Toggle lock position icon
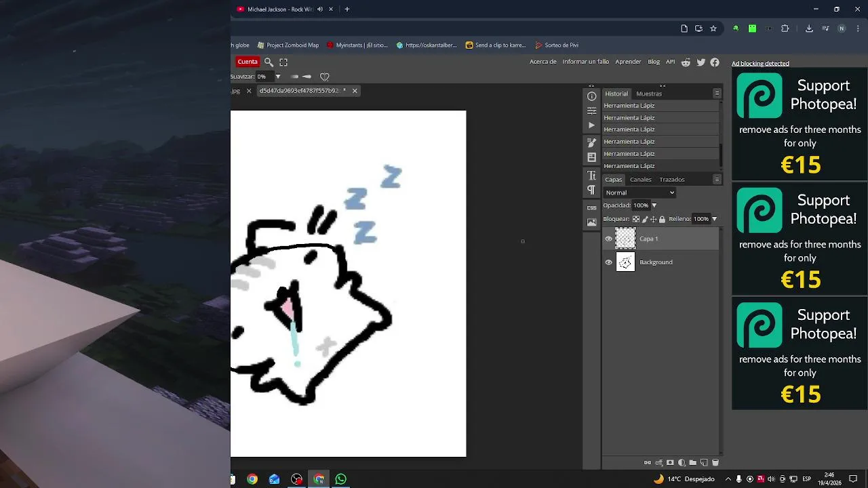Image resolution: width=868 pixels, height=488 pixels. pos(653,219)
